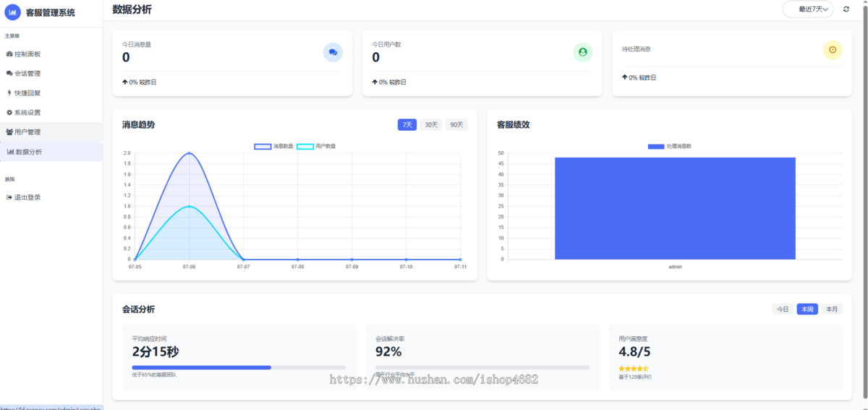Switch message trend to 30天

pyautogui.click(x=431, y=125)
